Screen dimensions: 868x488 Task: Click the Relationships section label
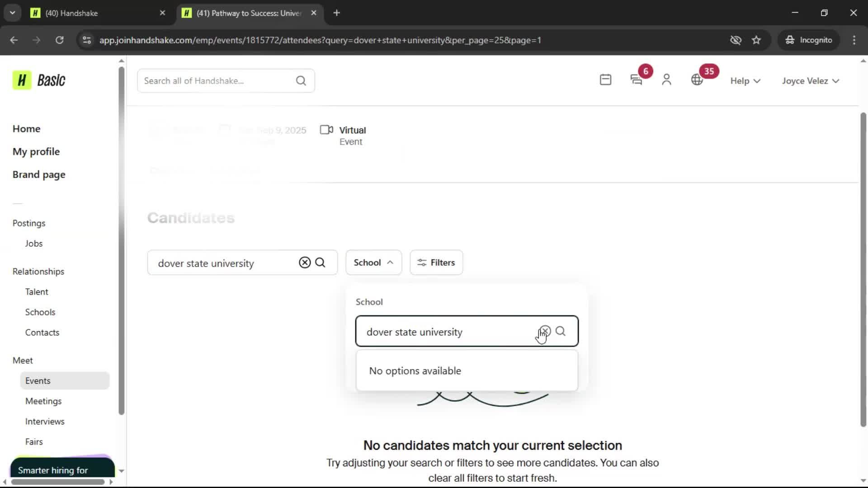(38, 272)
